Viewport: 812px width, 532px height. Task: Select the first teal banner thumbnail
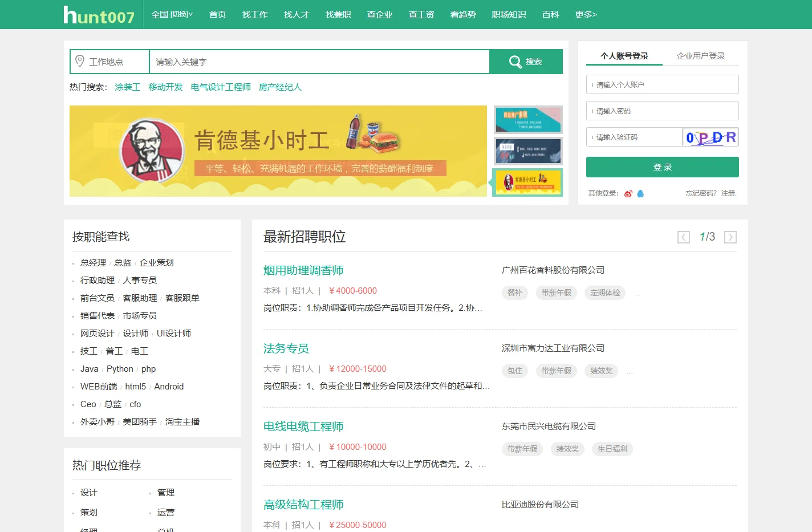528,120
